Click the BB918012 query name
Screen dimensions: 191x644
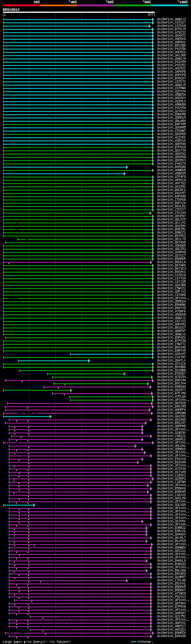click(11, 10)
